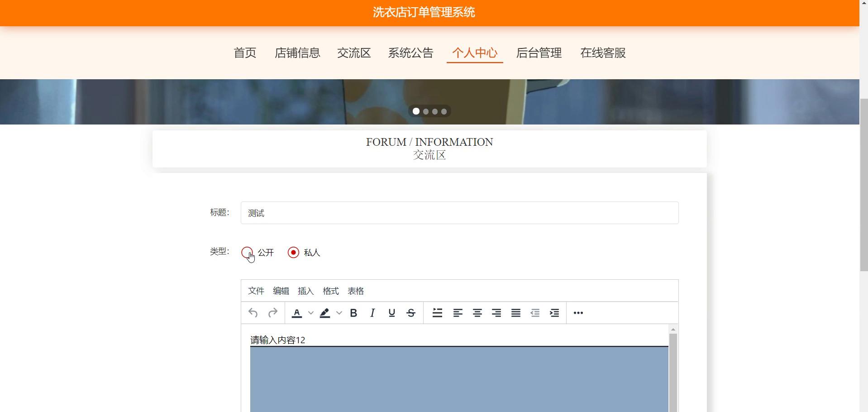Open the text color dropdown arrow

(x=311, y=313)
